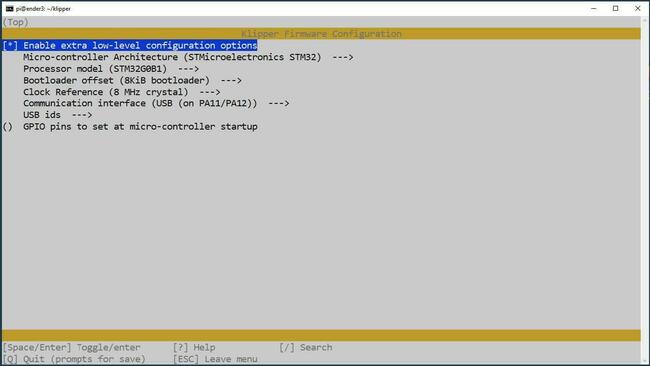Click the (Top) breadcrumb label
The height and width of the screenshot is (366, 650).
click(x=15, y=22)
